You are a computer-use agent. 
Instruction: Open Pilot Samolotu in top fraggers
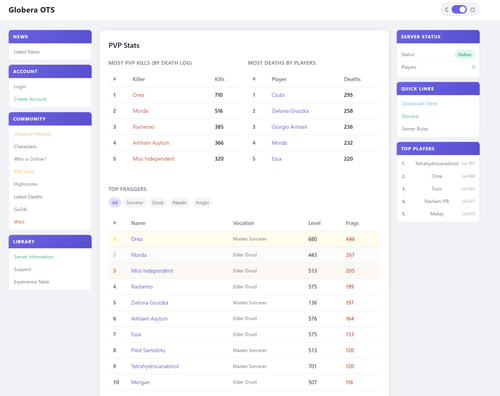pyautogui.click(x=148, y=350)
